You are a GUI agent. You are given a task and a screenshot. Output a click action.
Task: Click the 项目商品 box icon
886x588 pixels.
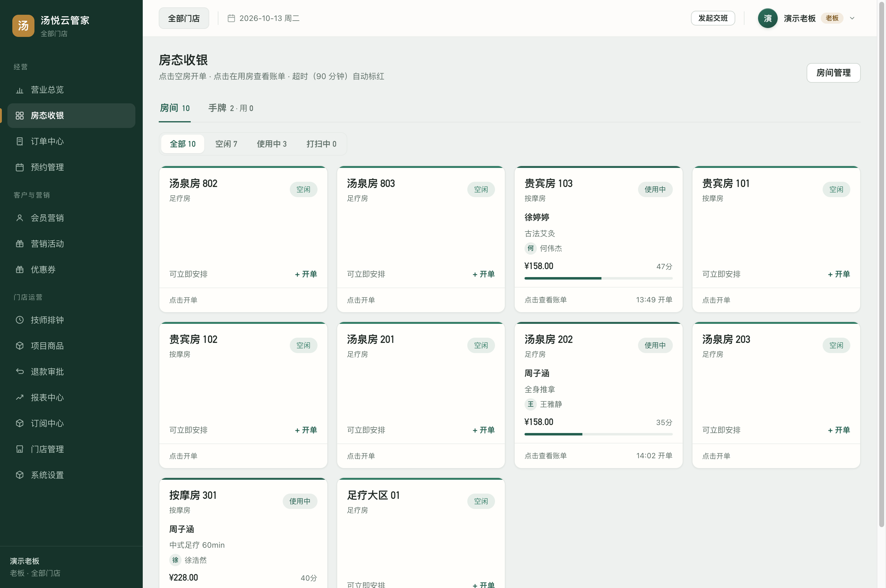19,346
